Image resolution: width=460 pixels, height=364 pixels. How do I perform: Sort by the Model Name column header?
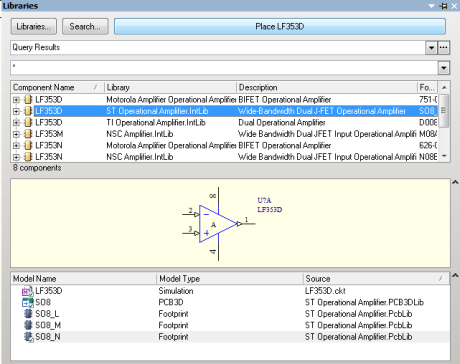click(83, 279)
